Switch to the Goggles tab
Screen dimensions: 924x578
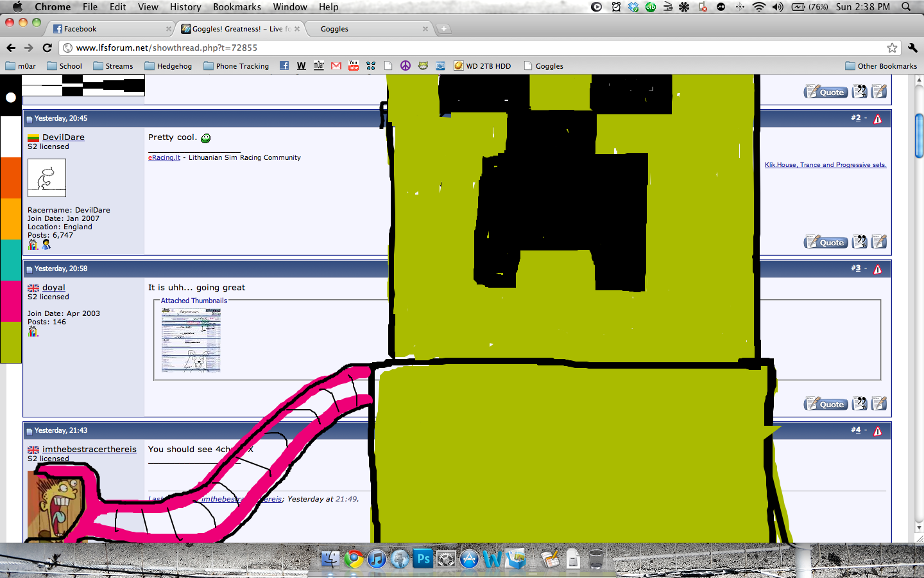coord(368,29)
